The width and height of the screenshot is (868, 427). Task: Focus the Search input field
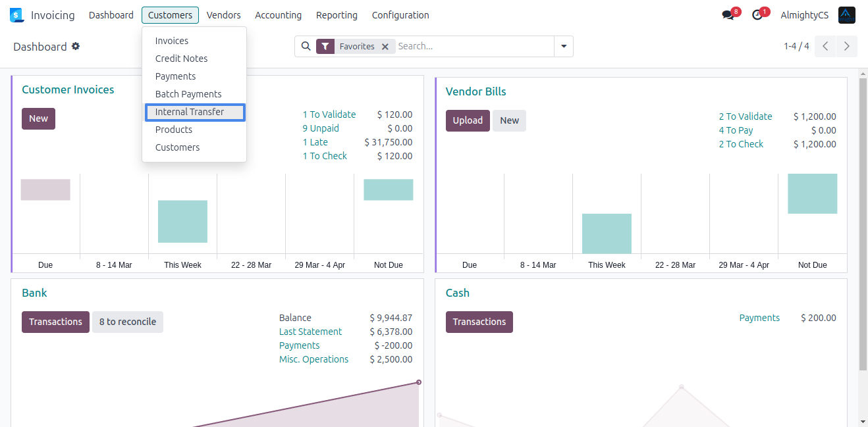(474, 46)
